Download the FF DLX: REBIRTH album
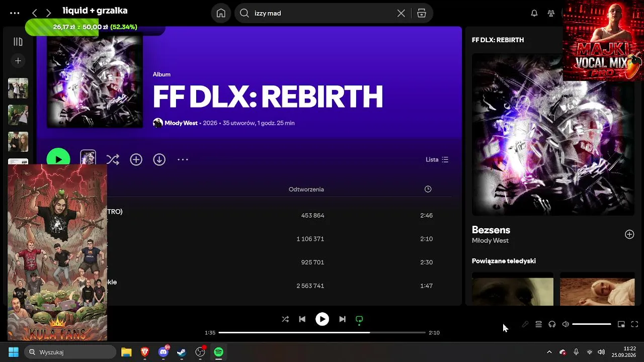The image size is (644, 362). (x=159, y=159)
